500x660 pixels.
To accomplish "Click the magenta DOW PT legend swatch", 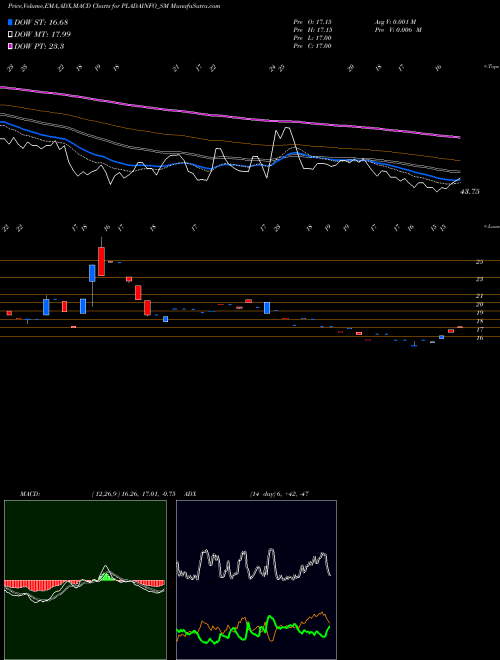I will coord(11,47).
